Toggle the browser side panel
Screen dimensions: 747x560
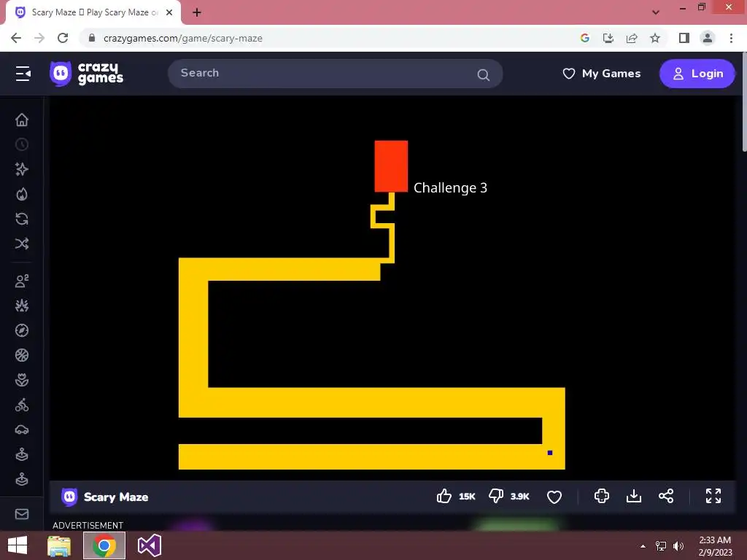pyautogui.click(x=684, y=38)
